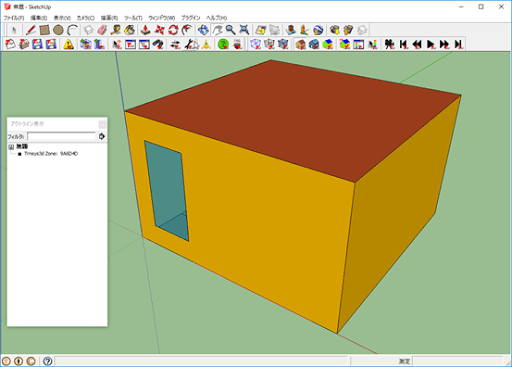Select the Rotate tool

click(173, 30)
